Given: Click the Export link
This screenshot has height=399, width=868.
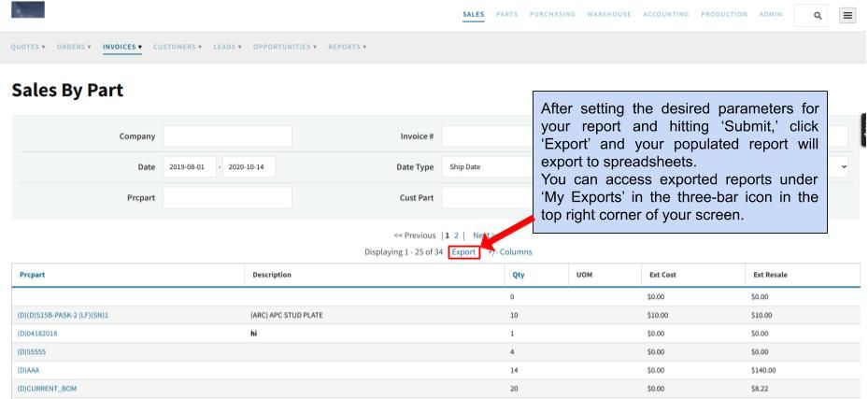Looking at the screenshot, I should click(x=463, y=251).
